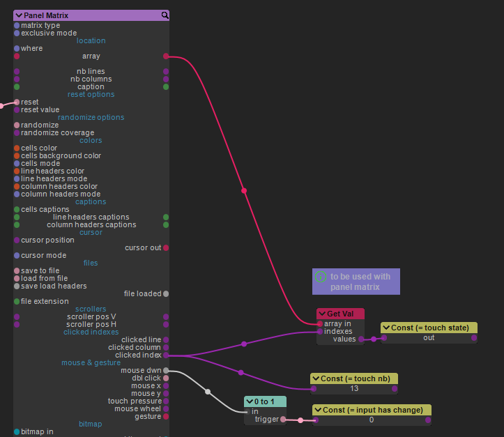The width and height of the screenshot is (504, 437).
Task: Click the load from file input
Action: [x=17, y=278]
